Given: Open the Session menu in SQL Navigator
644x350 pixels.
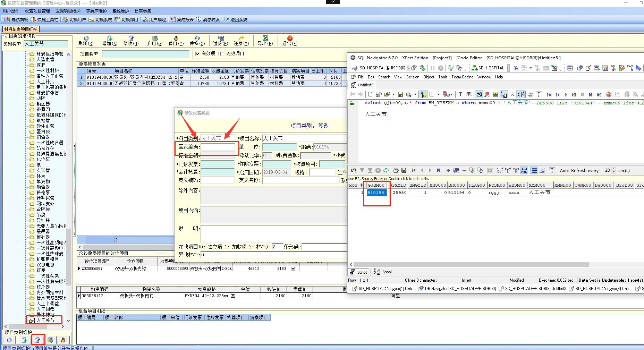Looking at the screenshot, I should click(413, 77).
